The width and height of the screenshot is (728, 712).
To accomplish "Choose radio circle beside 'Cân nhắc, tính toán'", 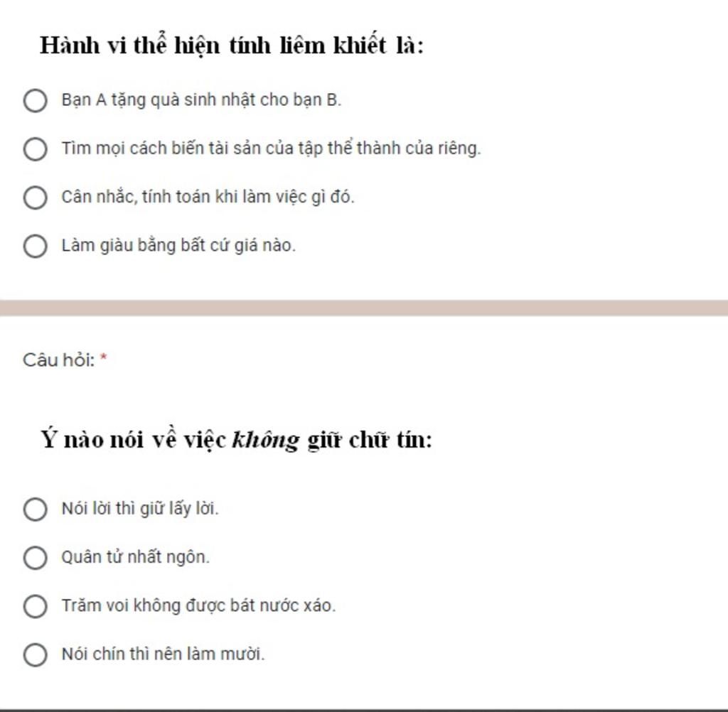I will (35, 198).
